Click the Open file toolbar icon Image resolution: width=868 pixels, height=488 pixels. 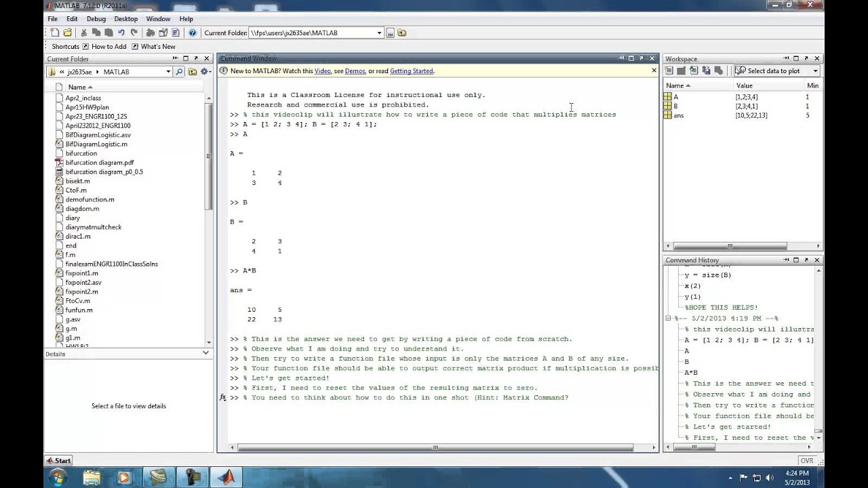tap(67, 33)
